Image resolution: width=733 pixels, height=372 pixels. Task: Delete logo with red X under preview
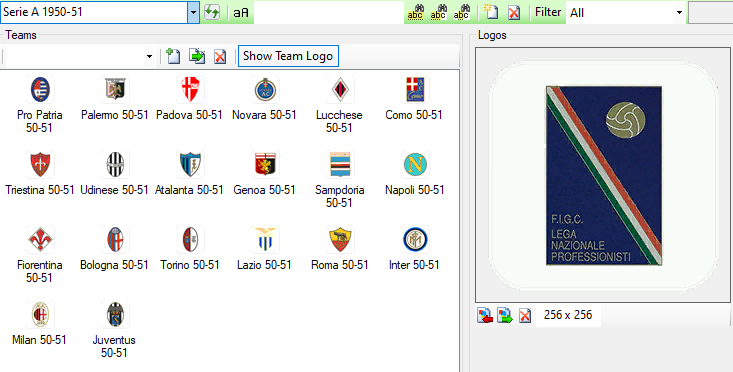(x=525, y=316)
